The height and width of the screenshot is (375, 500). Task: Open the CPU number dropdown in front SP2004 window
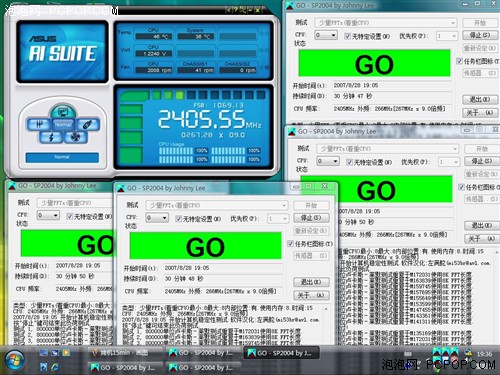coord(157,218)
